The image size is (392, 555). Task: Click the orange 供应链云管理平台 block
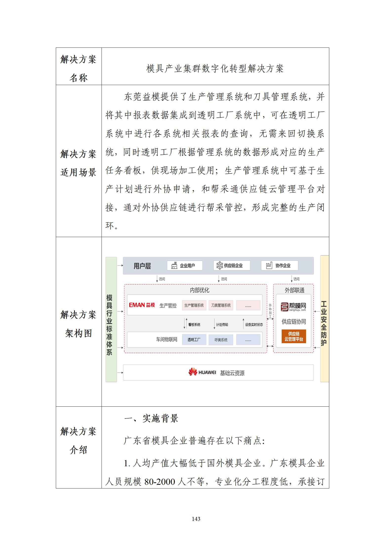tap(294, 336)
